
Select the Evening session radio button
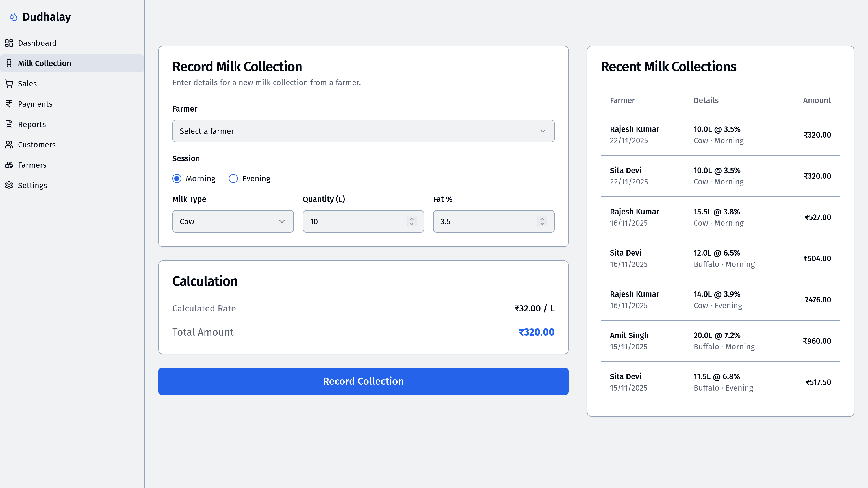click(233, 178)
